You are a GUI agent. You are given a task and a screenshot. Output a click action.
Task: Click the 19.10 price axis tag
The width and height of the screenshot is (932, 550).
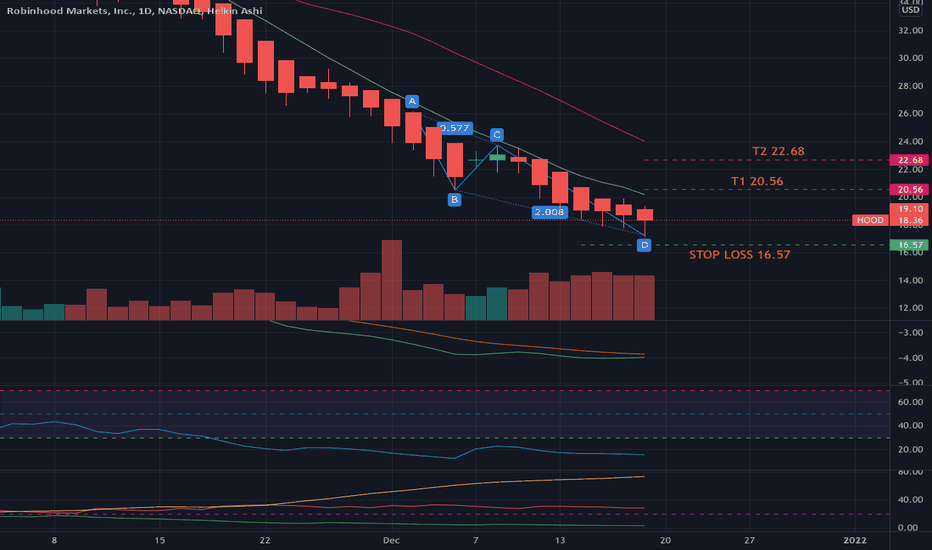(x=909, y=209)
